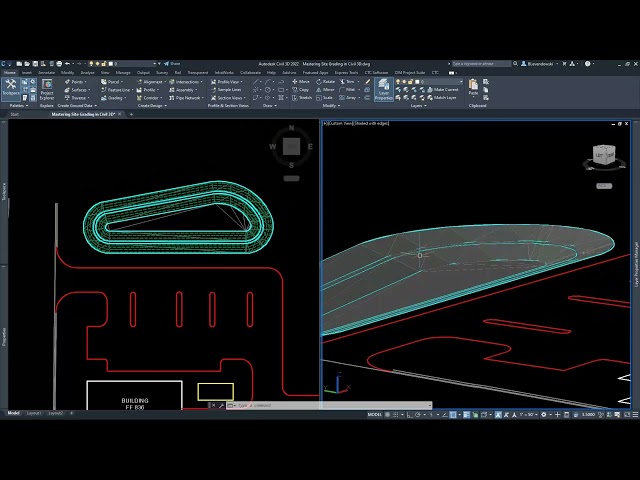Toggle MODEL space button in status bar

375,415
